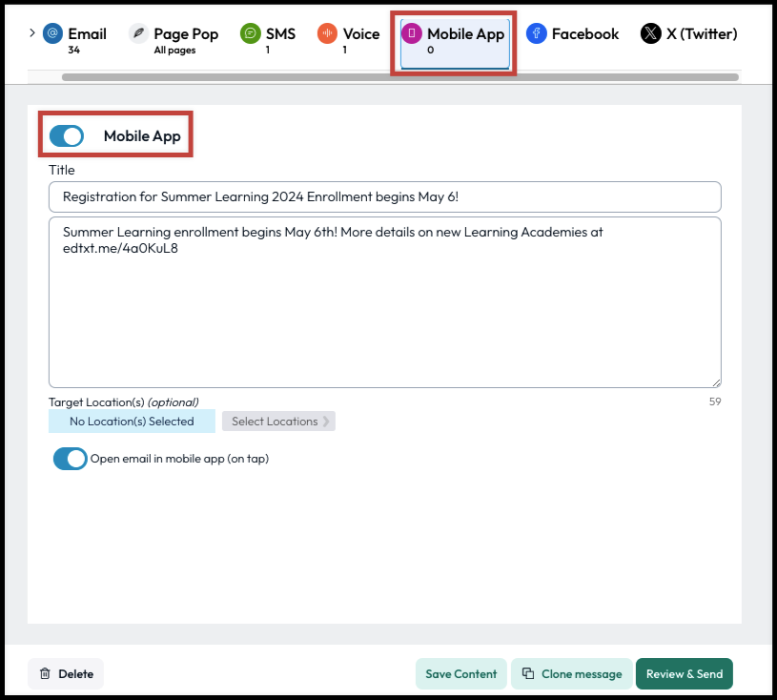Viewport: 777px width, 700px height.
Task: Click the 'All pages' text under Page Pop
Action: (174, 51)
